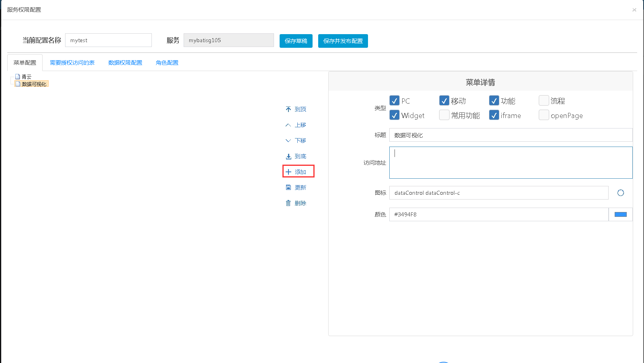Click the 到顶 link text
Screen dimensions: 644x363
[x=301, y=109]
